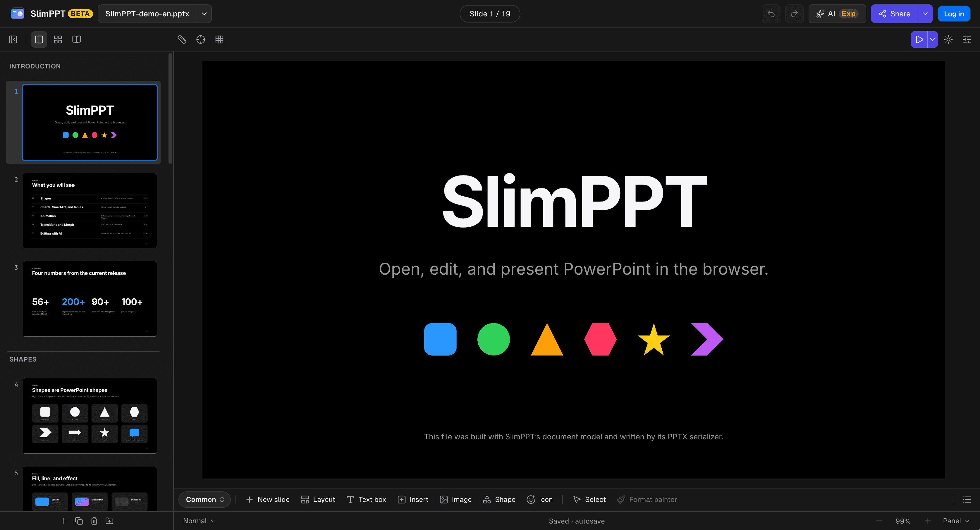This screenshot has height=530, width=980.
Task: Add slide with panel plus icon
Action: [63, 521]
